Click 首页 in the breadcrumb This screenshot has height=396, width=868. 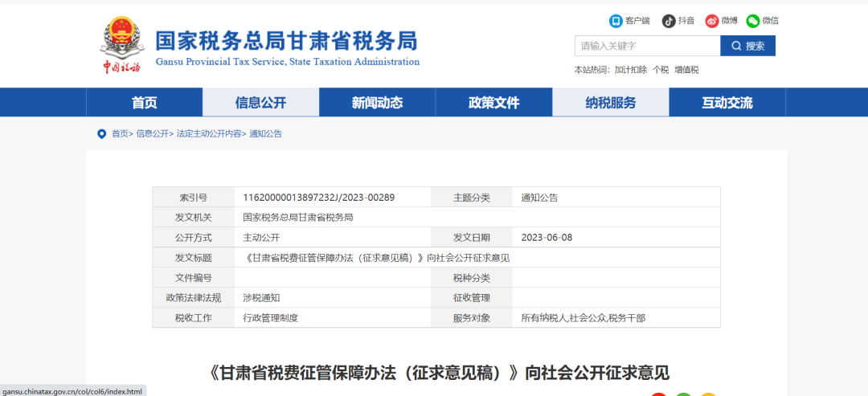click(x=120, y=134)
